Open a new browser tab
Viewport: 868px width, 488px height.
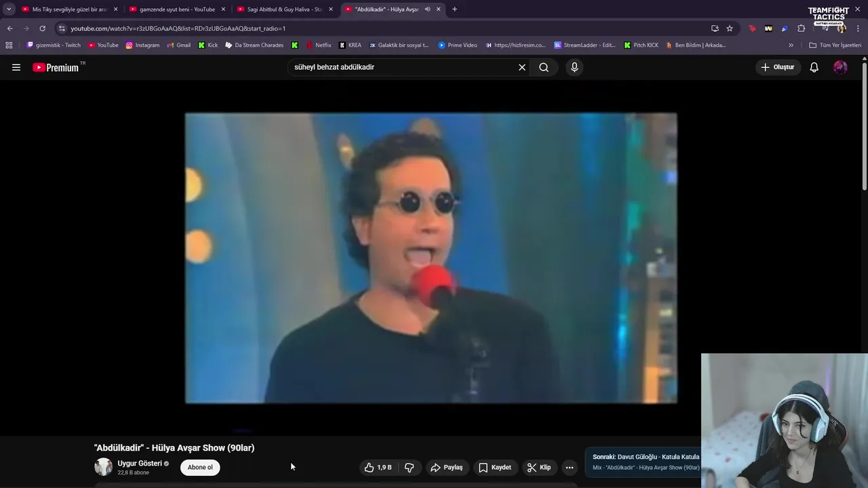[454, 9]
